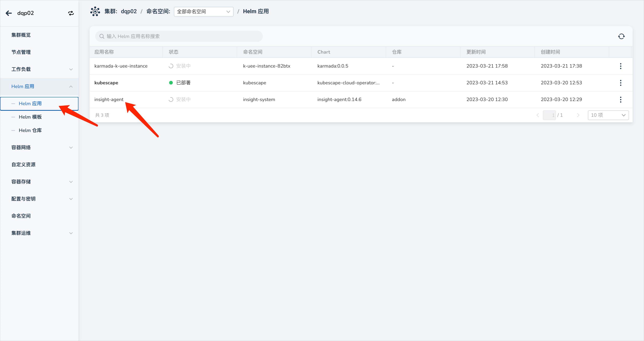Image resolution: width=644 pixels, height=341 pixels.
Task: Click the switch cluster icon beside dqp02
Action: point(71,13)
